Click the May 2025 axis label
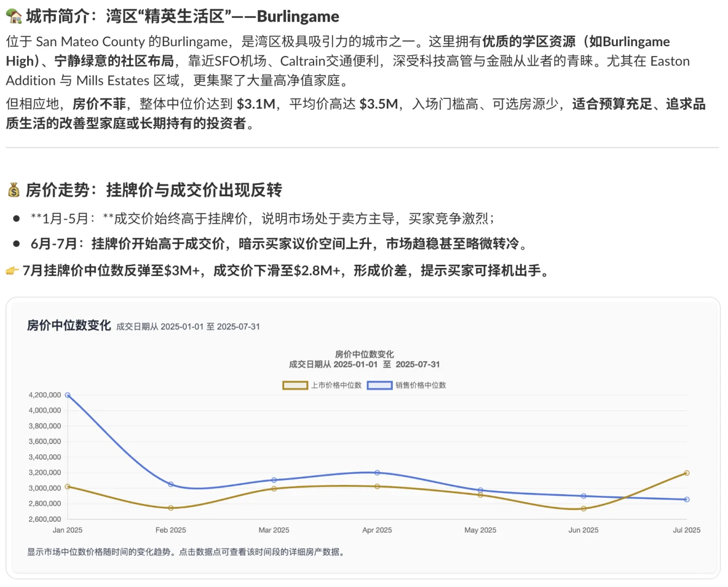The image size is (728, 587). pos(480,530)
